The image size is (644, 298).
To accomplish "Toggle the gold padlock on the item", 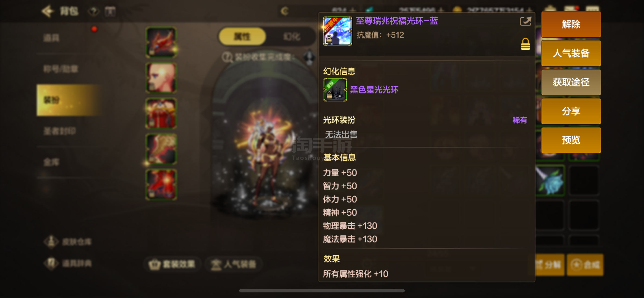I will (525, 44).
